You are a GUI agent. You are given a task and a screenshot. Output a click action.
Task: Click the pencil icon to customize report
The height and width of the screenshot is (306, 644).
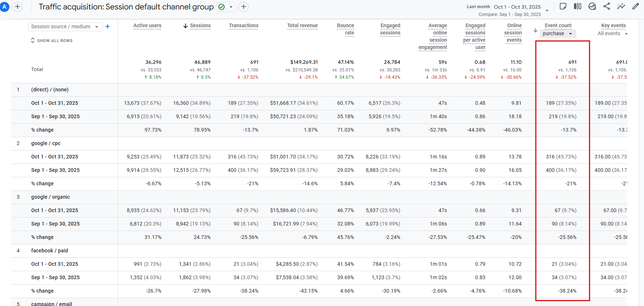click(636, 6)
